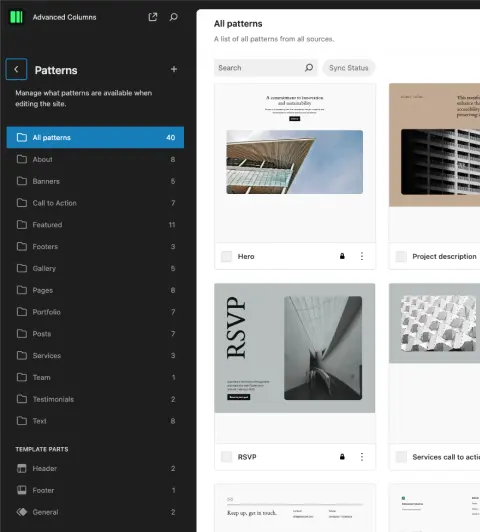Open the RSVP pattern title
Screen dimensions: 480x532
[x=247, y=457]
